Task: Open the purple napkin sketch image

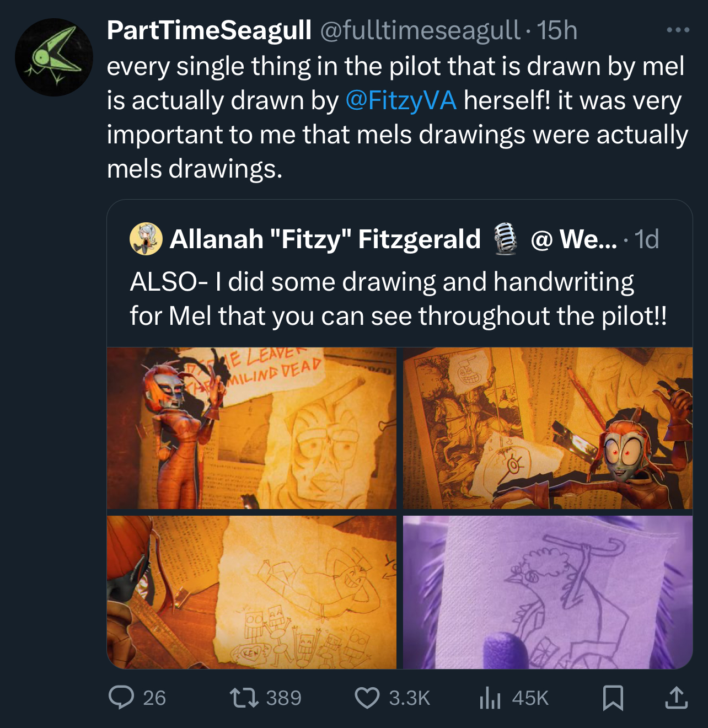Action: coord(548,592)
